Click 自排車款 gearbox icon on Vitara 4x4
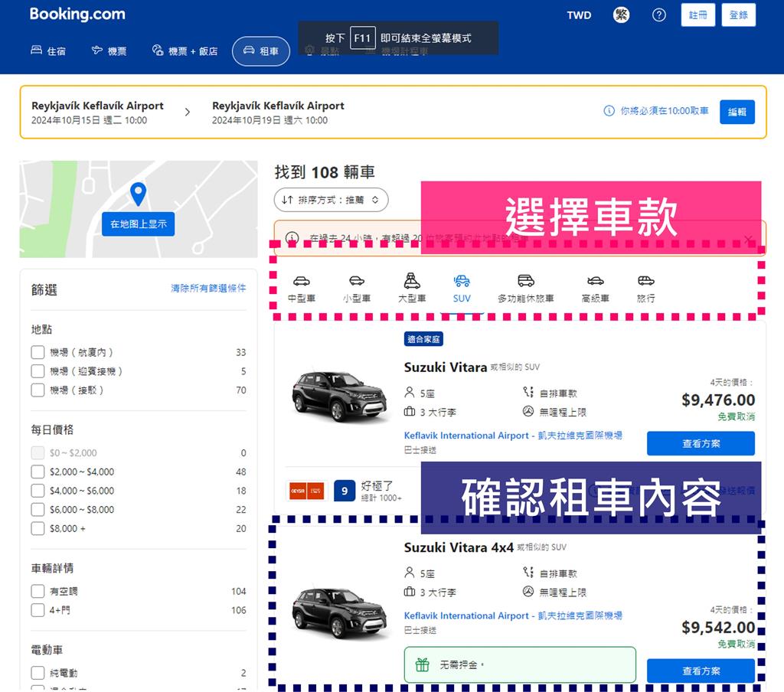 [x=528, y=573]
